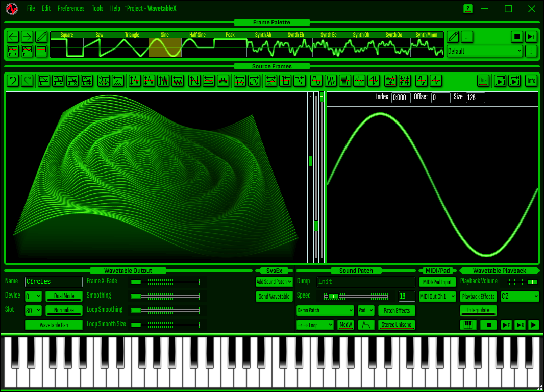Viewport: 544px width, 392px height.
Task: Click the Patch Effects button
Action: pos(397,310)
